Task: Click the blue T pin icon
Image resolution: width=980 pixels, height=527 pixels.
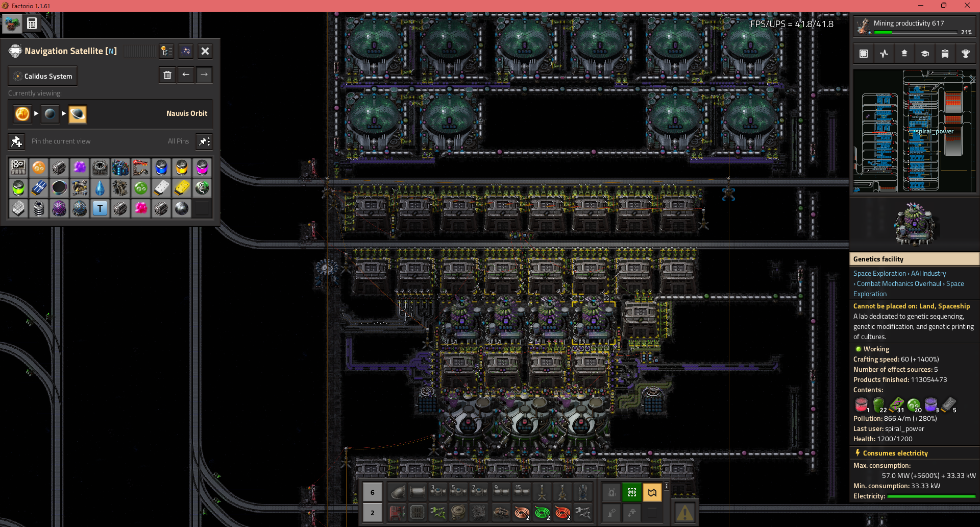Action: coord(100,208)
